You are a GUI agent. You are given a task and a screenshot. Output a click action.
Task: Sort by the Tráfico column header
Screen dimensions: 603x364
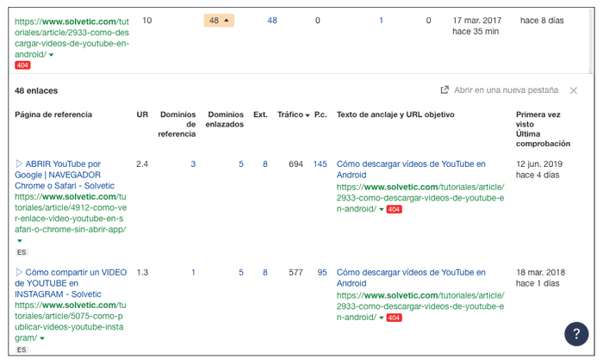pyautogui.click(x=293, y=114)
